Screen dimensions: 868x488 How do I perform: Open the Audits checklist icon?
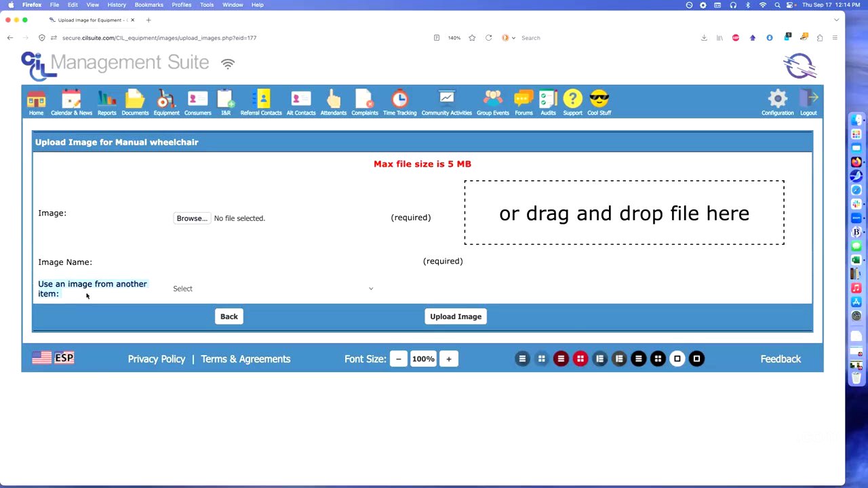click(x=548, y=103)
